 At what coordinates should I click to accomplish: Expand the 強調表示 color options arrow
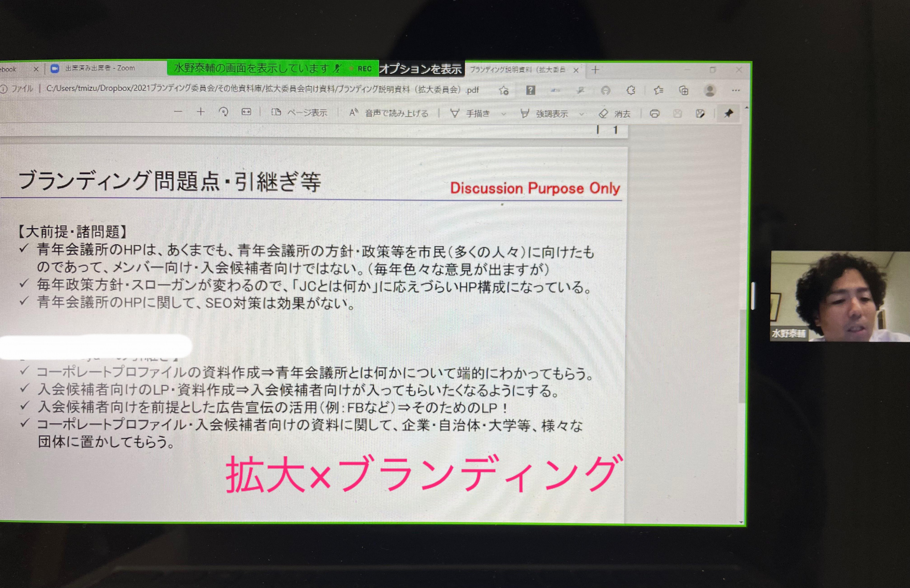581,114
